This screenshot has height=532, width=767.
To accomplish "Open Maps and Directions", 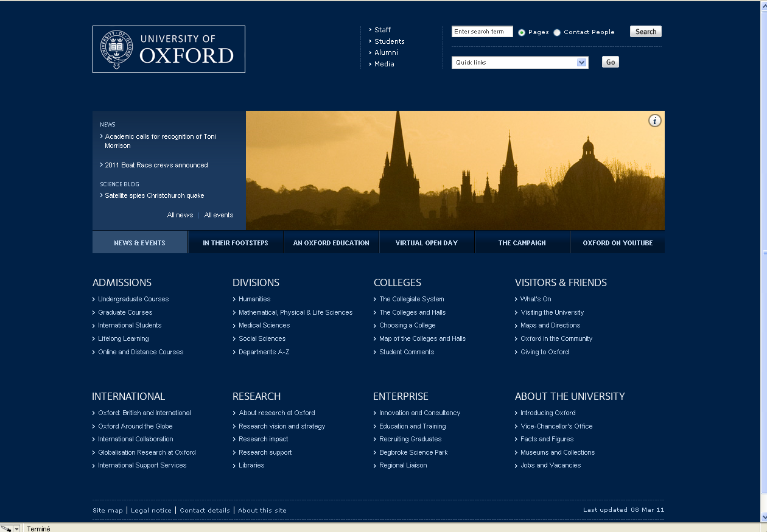I will coord(550,325).
